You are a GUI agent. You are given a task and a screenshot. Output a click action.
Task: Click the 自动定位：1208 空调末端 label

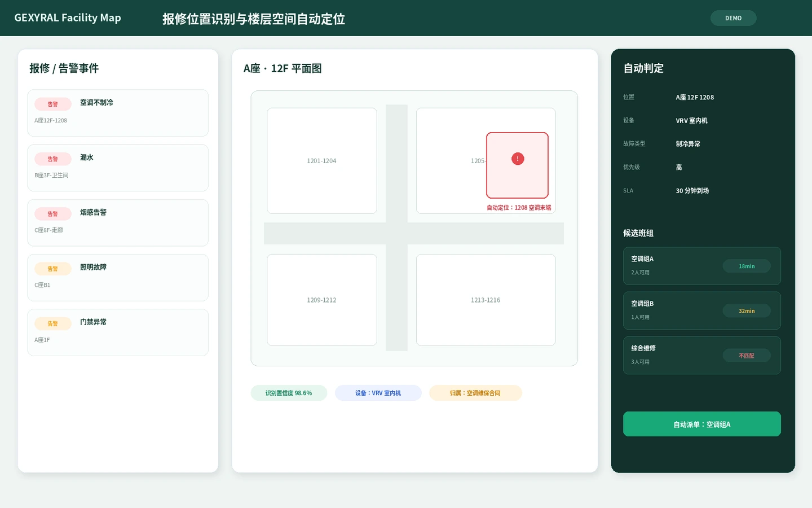point(519,208)
